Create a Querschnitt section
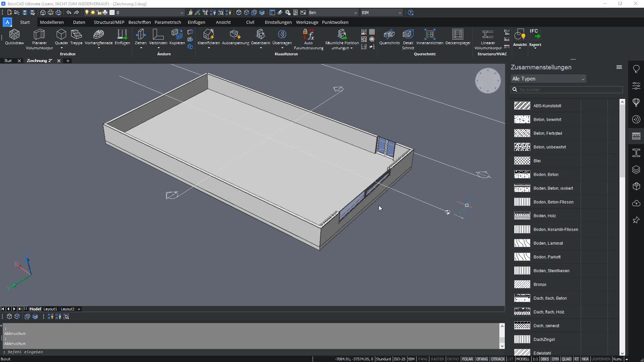 (x=389, y=37)
